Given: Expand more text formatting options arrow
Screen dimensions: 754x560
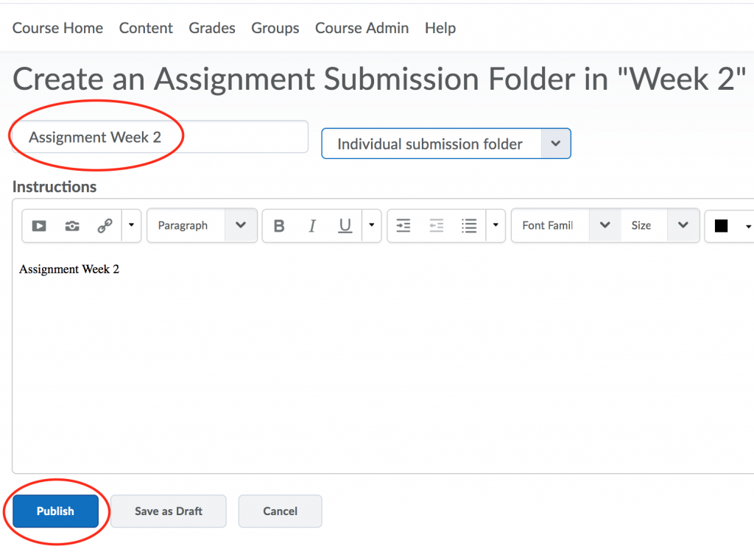Looking at the screenshot, I should [370, 226].
